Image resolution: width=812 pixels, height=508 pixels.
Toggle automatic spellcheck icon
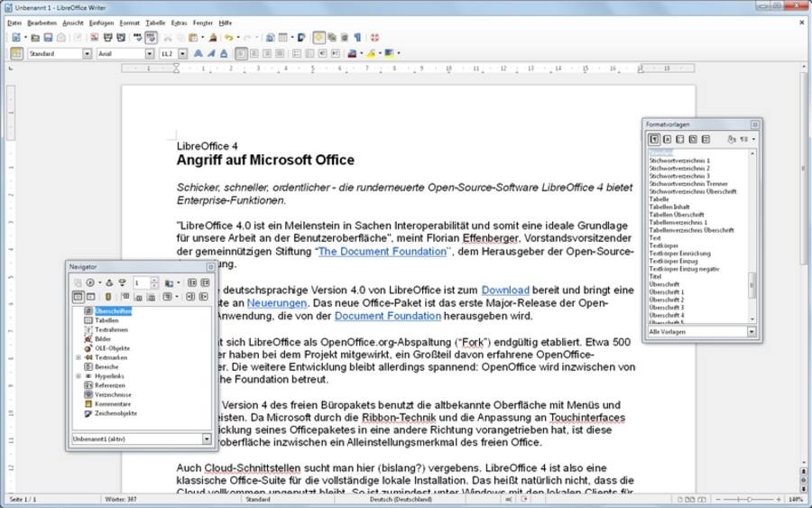(x=151, y=37)
